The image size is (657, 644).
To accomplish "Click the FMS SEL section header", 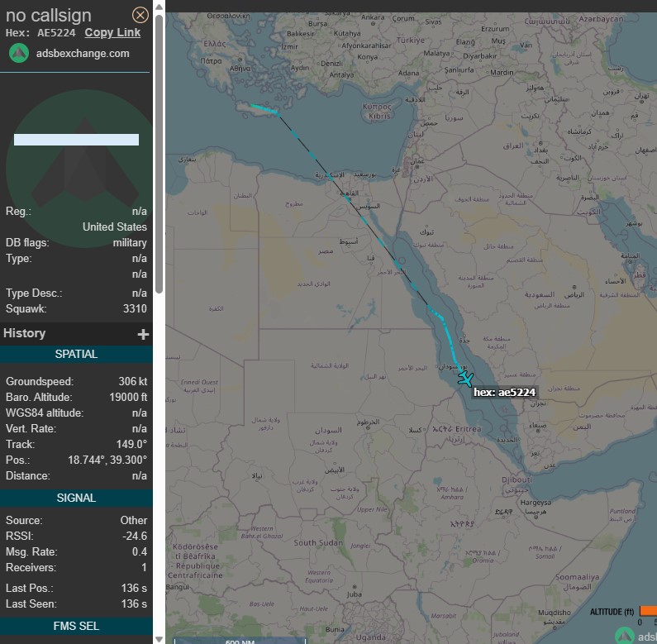I will click(76, 626).
